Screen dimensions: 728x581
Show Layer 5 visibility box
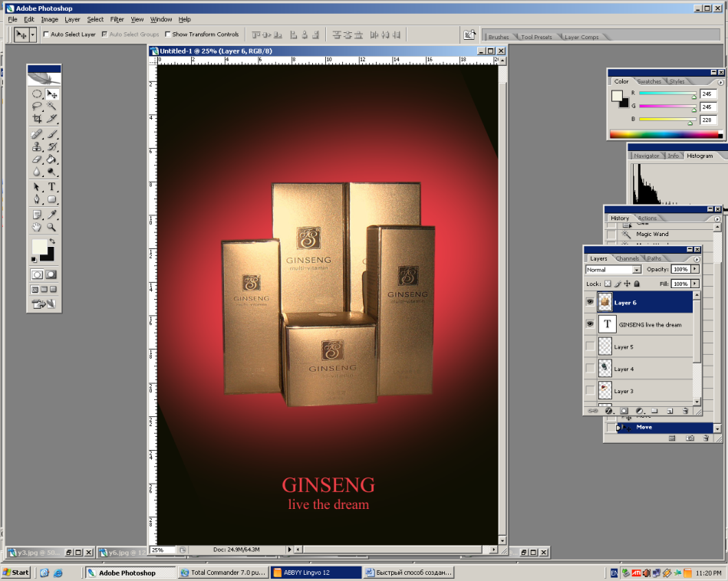tap(590, 346)
